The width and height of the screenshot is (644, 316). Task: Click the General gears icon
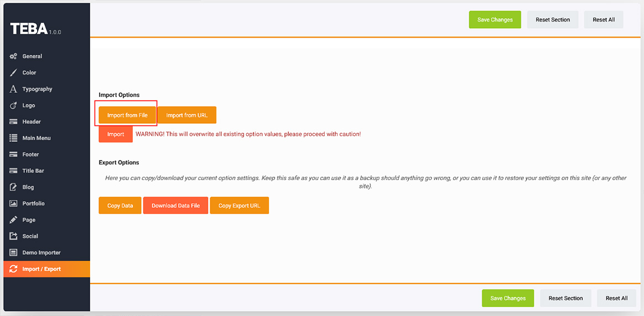13,56
